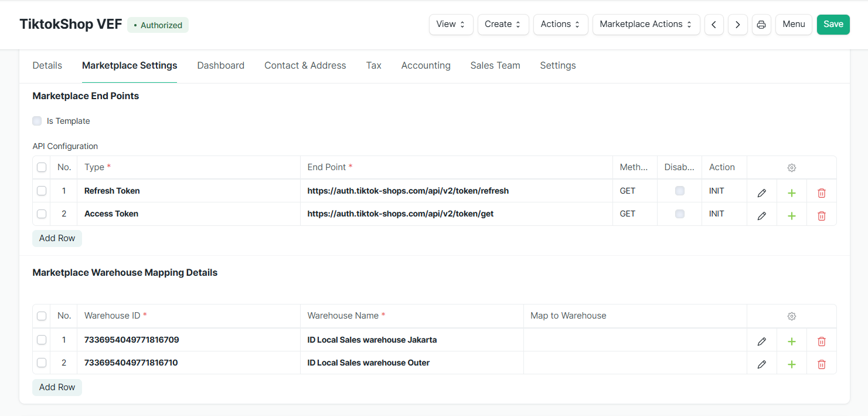Select the warehouse Jakarta row checkbox
This screenshot has width=868, height=416.
(x=42, y=339)
